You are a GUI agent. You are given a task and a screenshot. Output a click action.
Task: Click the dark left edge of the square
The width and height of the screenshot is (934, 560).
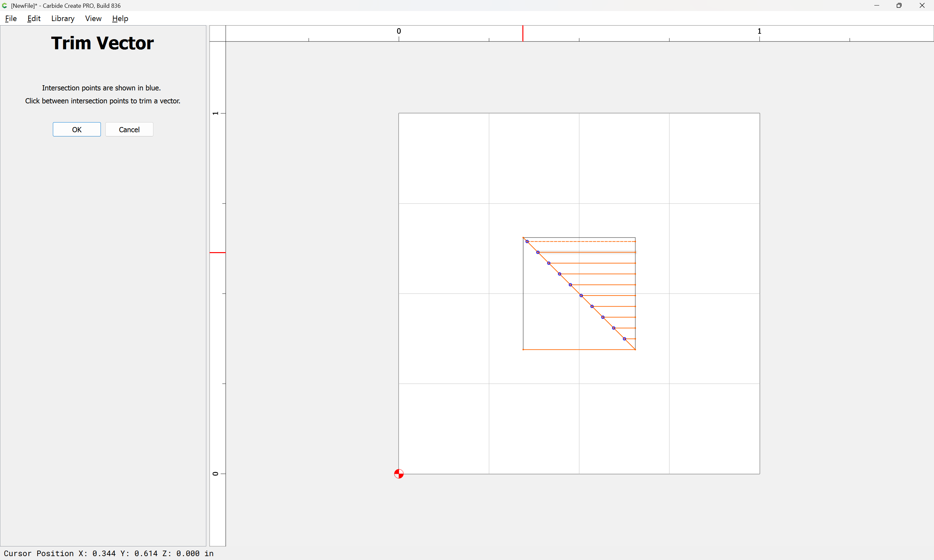(523, 302)
